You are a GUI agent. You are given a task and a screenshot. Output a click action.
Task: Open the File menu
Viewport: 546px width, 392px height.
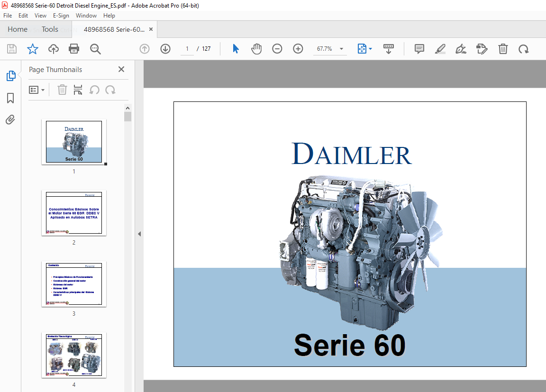[8, 16]
